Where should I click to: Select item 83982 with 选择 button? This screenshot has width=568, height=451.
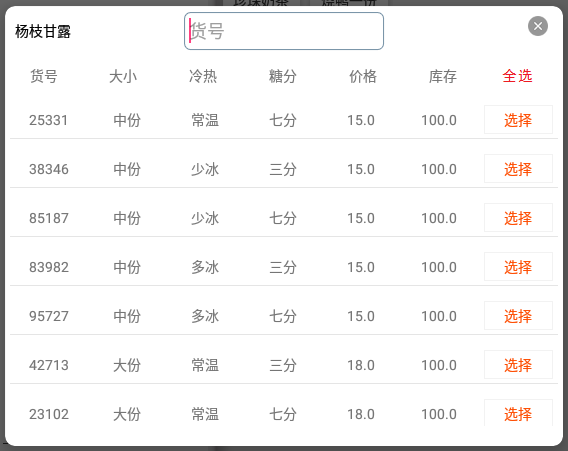point(518,267)
